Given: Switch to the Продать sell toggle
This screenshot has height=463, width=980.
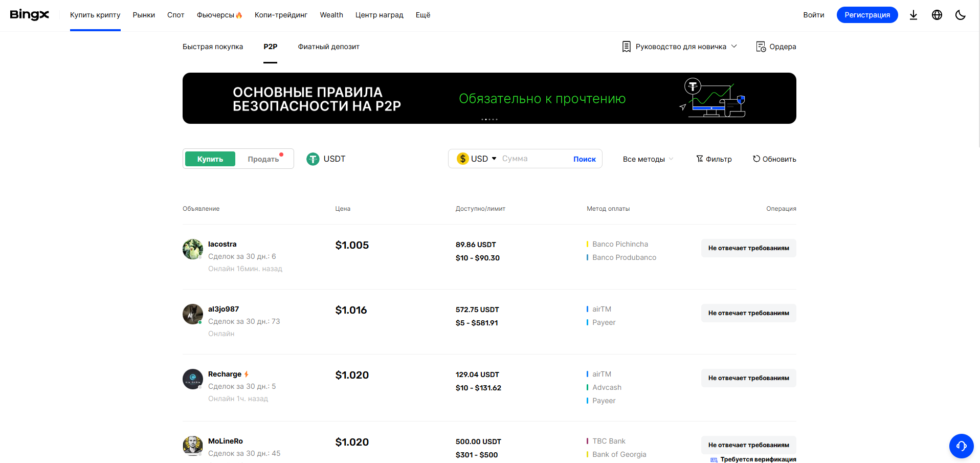Looking at the screenshot, I should (x=263, y=159).
